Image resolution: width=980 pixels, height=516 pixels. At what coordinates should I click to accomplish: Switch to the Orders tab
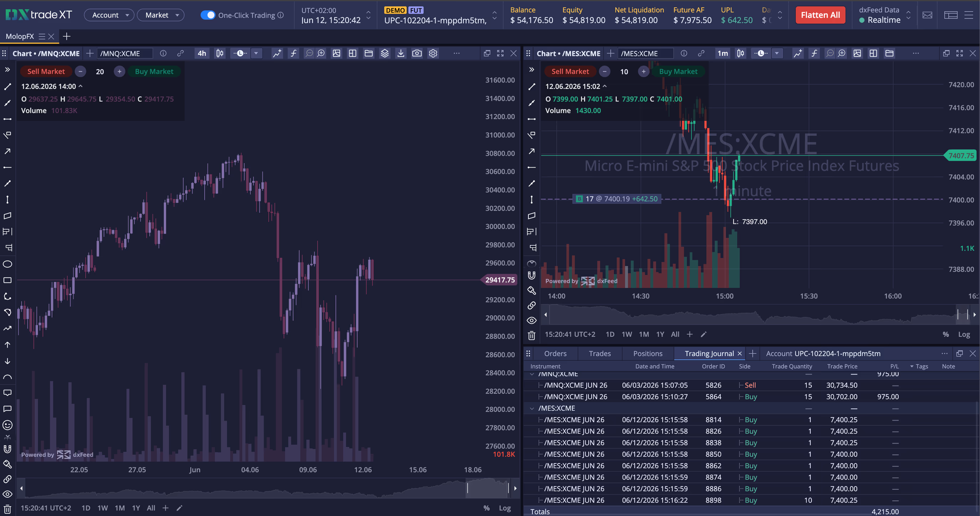point(555,353)
